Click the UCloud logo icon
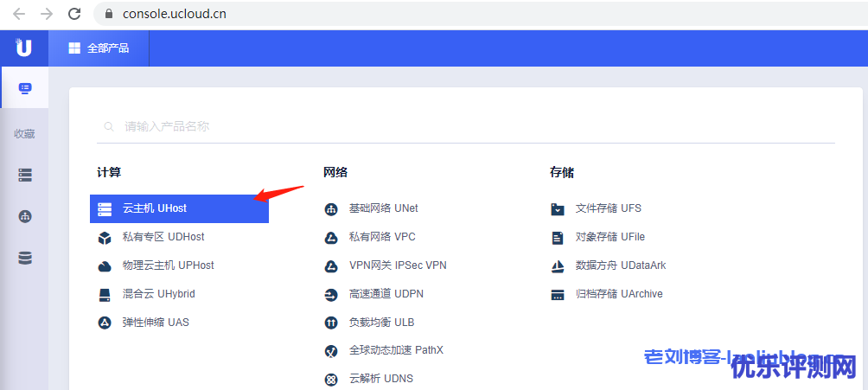This screenshot has width=868, height=390. tap(24, 48)
